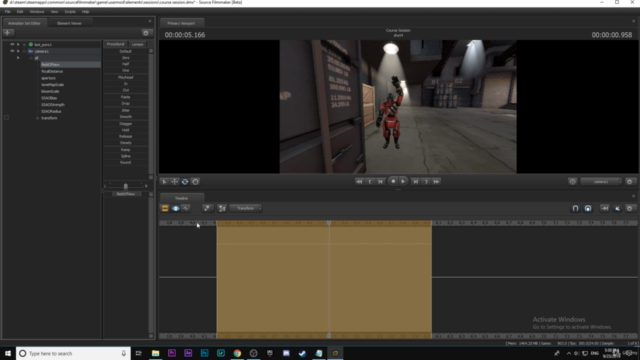Image resolution: width=640 pixels, height=360 pixels.
Task: Open the Scripts menu
Action: click(70, 12)
